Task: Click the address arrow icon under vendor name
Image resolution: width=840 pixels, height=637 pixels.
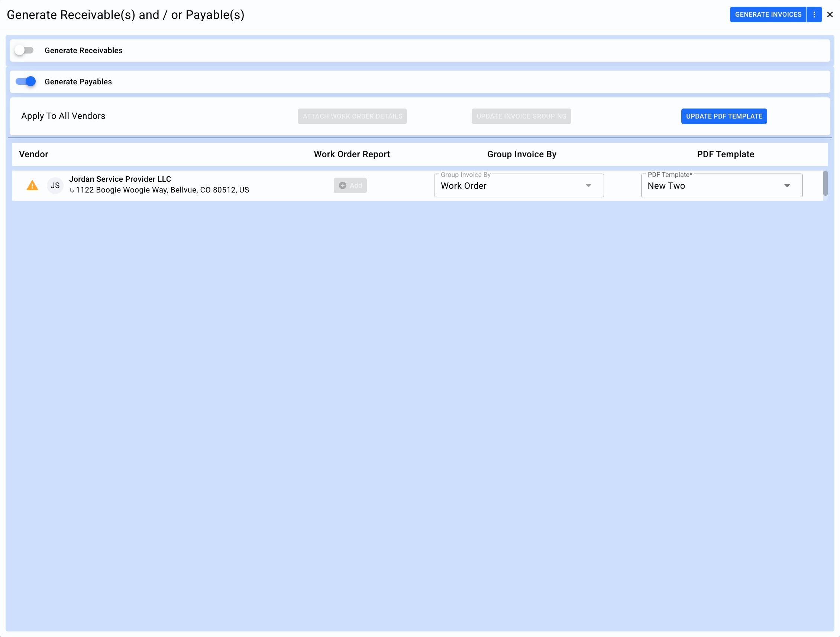Action: pos(72,191)
